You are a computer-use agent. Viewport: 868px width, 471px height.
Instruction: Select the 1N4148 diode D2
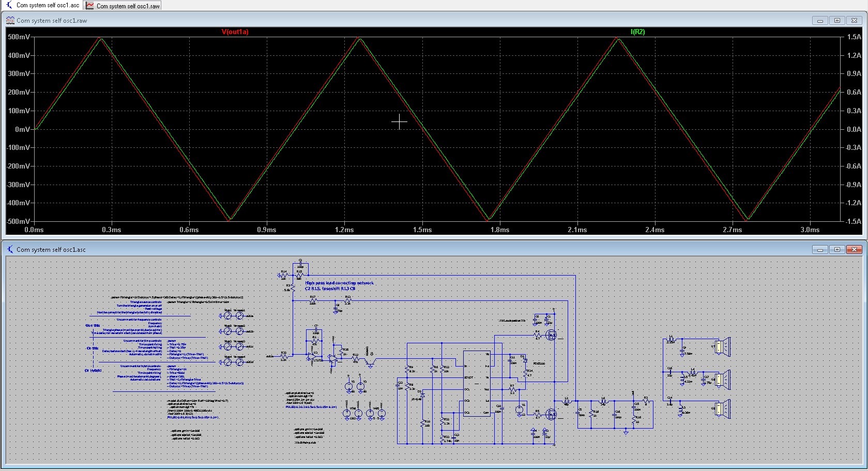pos(422,394)
